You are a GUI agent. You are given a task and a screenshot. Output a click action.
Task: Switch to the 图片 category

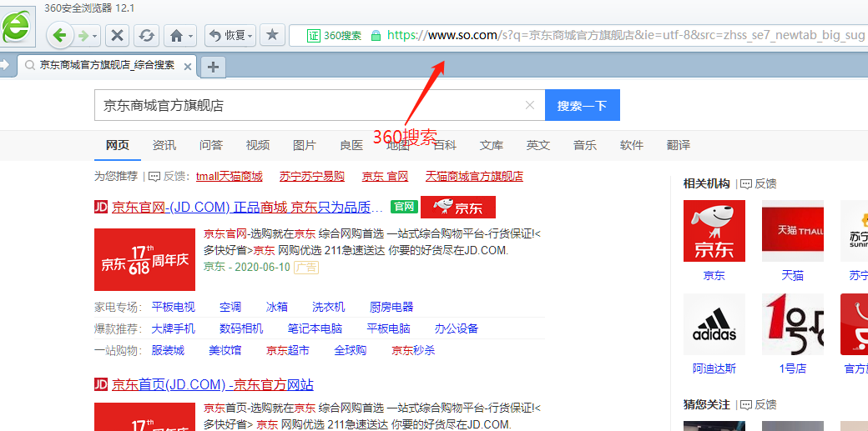click(305, 146)
